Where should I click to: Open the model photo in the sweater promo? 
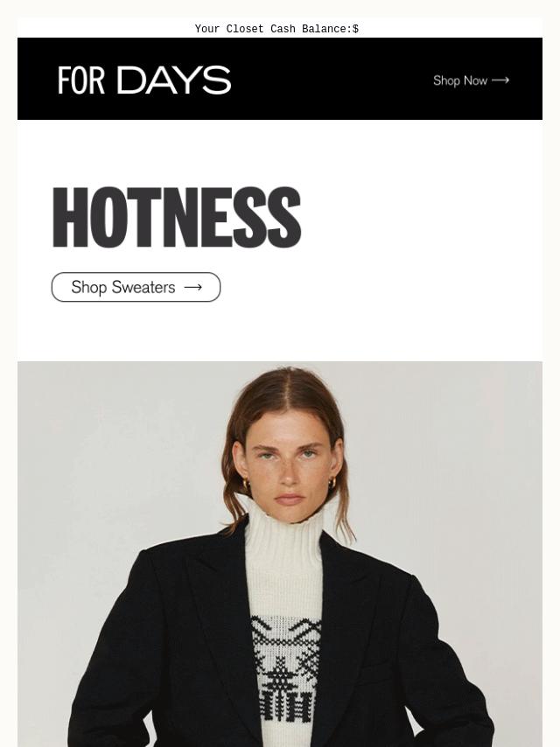click(280, 554)
